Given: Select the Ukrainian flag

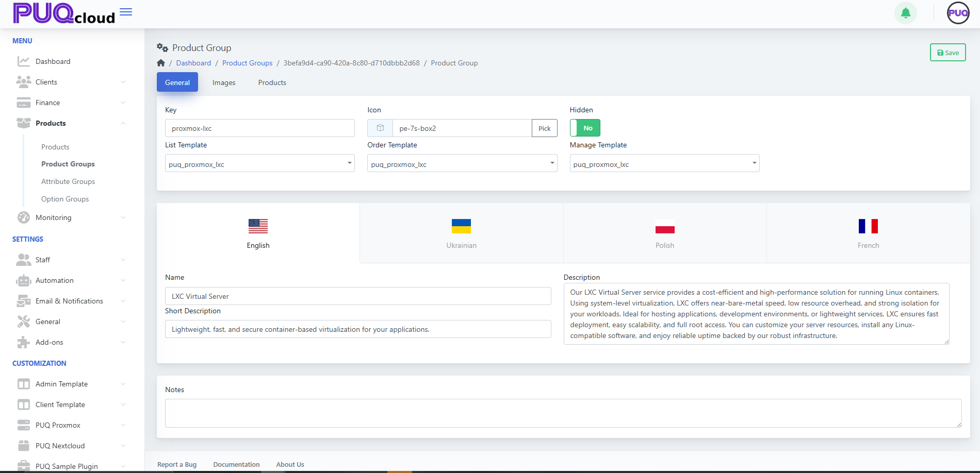Looking at the screenshot, I should 461,226.
